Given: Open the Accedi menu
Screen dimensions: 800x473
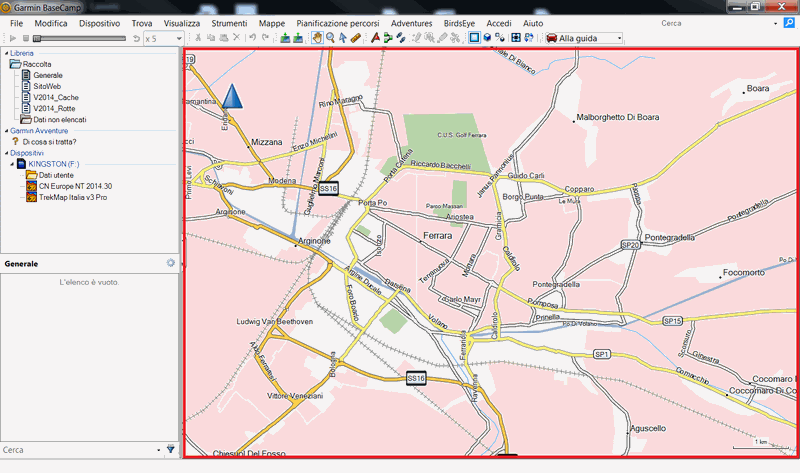Looking at the screenshot, I should click(499, 23).
